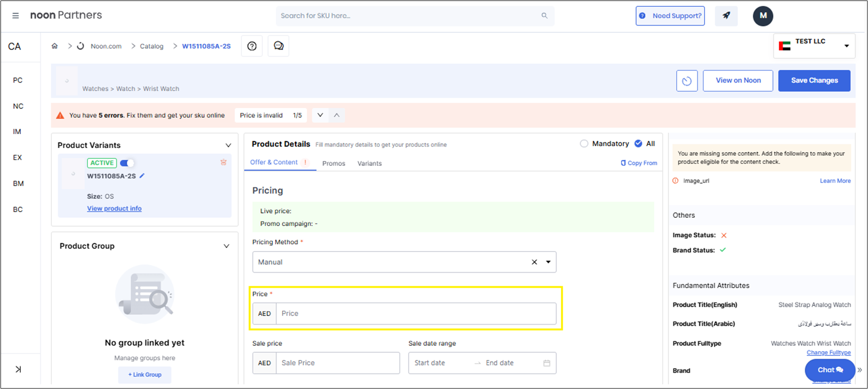Click the Copy From link
The width and height of the screenshot is (868, 389).
tap(639, 163)
